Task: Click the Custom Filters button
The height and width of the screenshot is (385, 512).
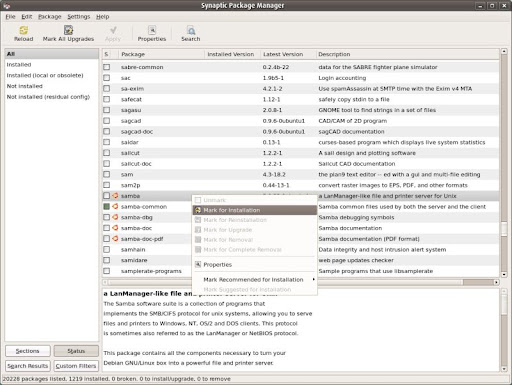Action: pos(76,366)
